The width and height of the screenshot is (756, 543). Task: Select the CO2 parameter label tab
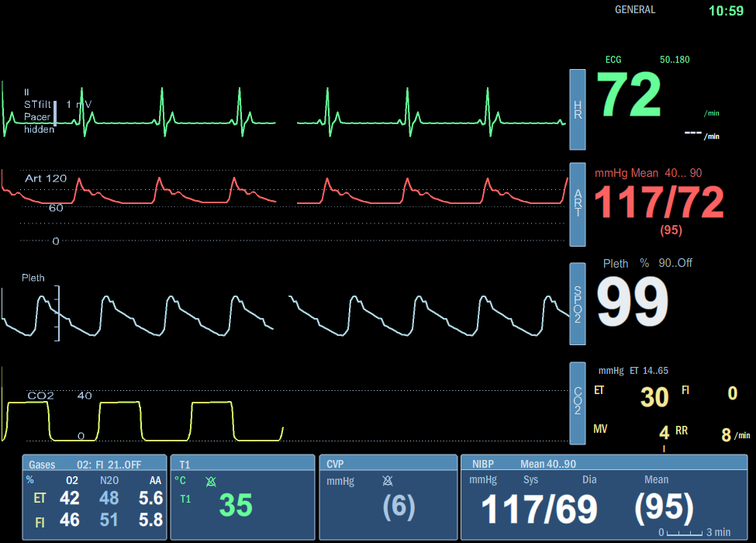tap(578, 403)
